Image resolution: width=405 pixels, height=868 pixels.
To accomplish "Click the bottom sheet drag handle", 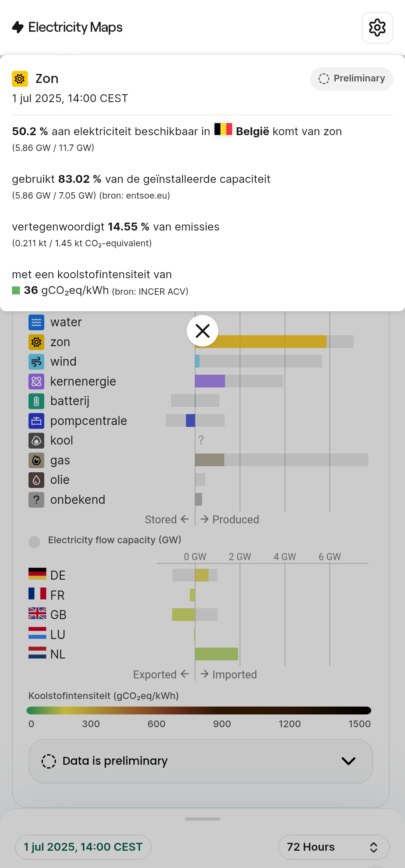I will click(x=202, y=819).
